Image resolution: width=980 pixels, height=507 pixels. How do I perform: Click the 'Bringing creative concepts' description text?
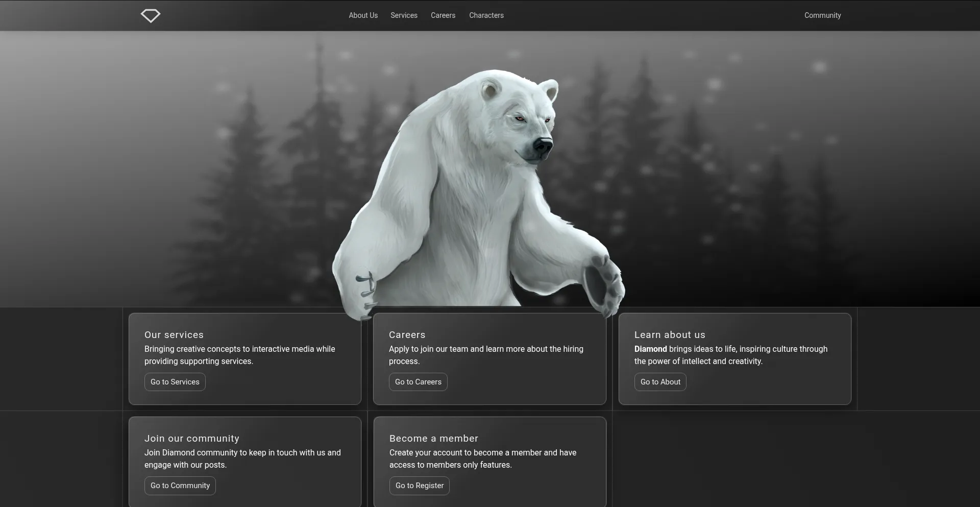(x=240, y=355)
